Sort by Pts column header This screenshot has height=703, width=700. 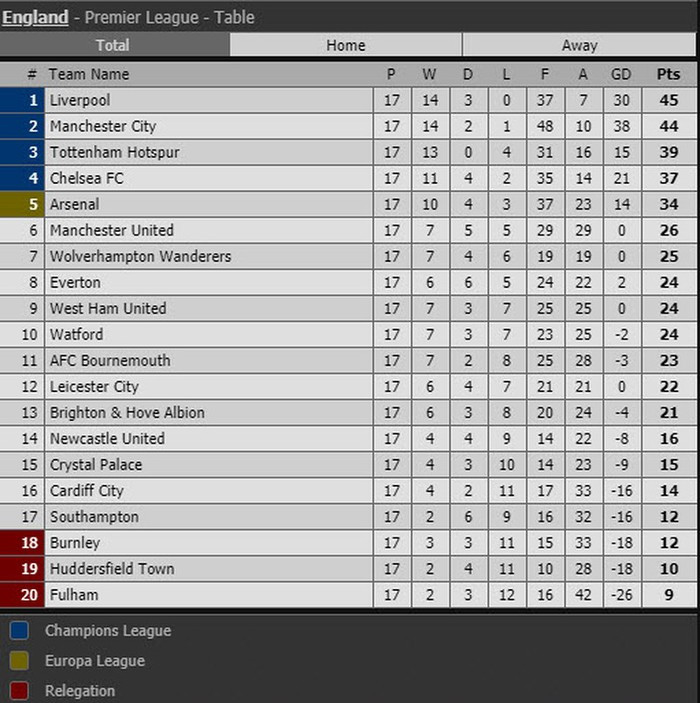[668, 74]
